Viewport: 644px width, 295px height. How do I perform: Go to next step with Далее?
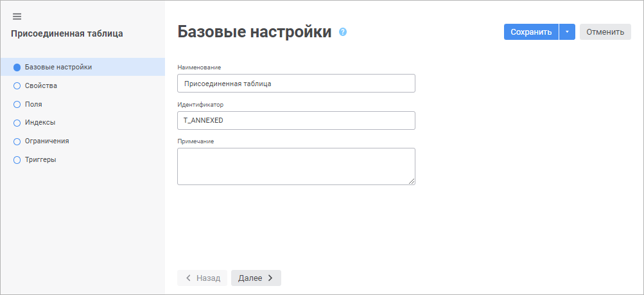[x=256, y=278]
